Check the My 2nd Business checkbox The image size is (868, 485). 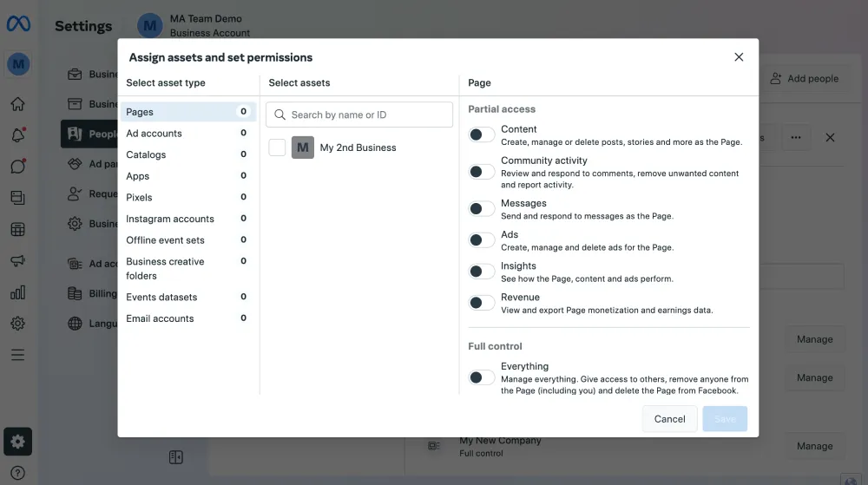(277, 147)
